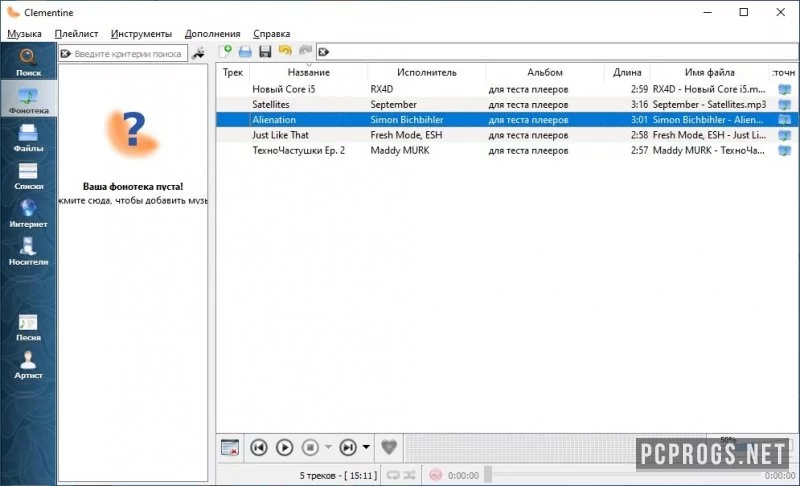
Task: Start playback with the play button
Action: pyautogui.click(x=284, y=447)
